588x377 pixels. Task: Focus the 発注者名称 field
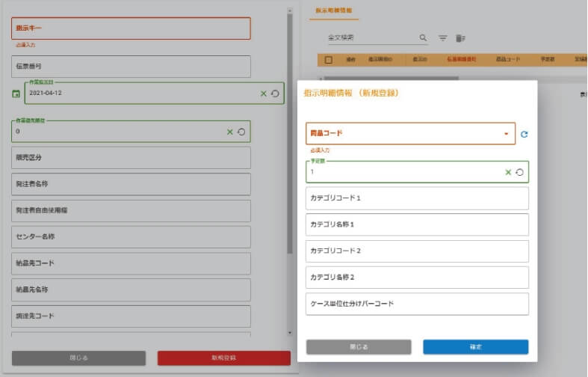pos(131,184)
